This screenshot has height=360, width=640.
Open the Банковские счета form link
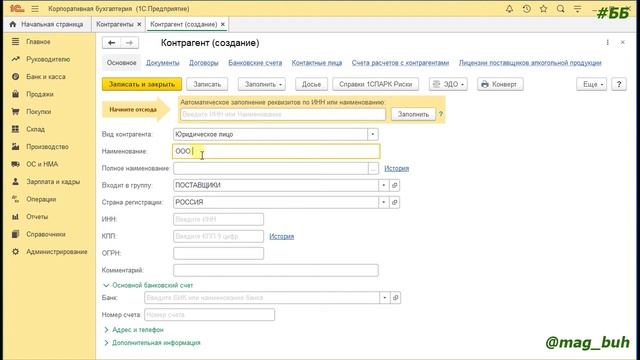point(255,63)
